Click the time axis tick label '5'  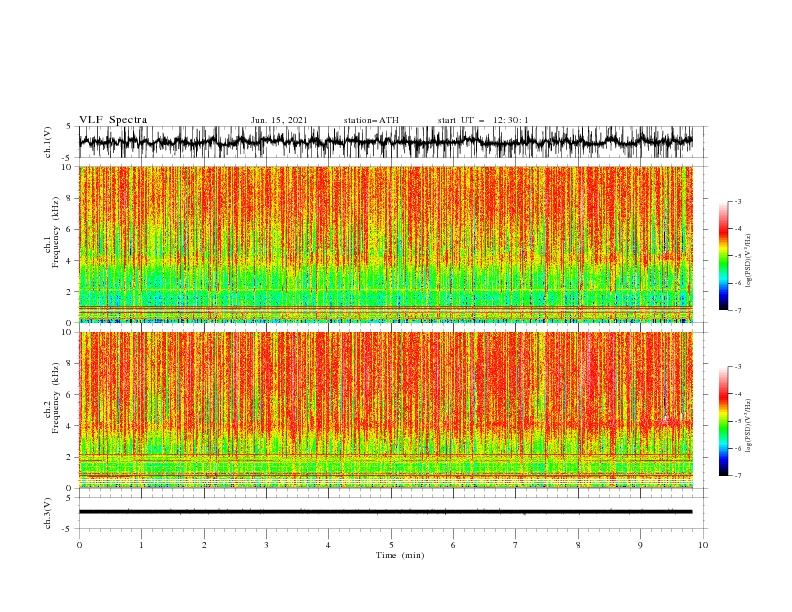pos(391,545)
